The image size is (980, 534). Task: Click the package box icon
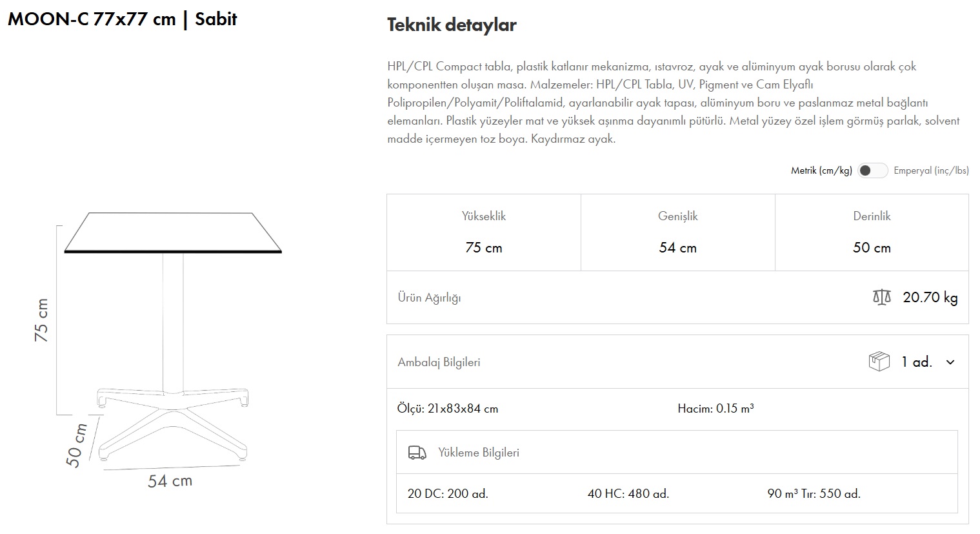tap(879, 362)
